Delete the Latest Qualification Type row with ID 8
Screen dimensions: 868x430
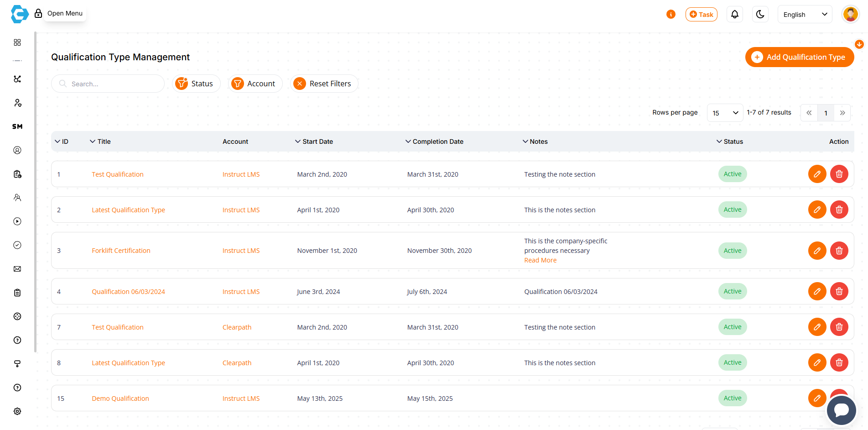(839, 362)
